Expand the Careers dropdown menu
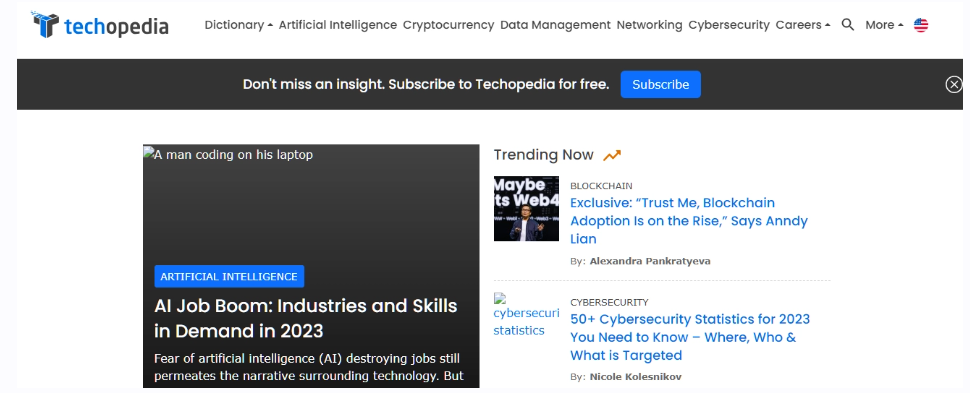This screenshot has height=393, width=970. (x=802, y=25)
